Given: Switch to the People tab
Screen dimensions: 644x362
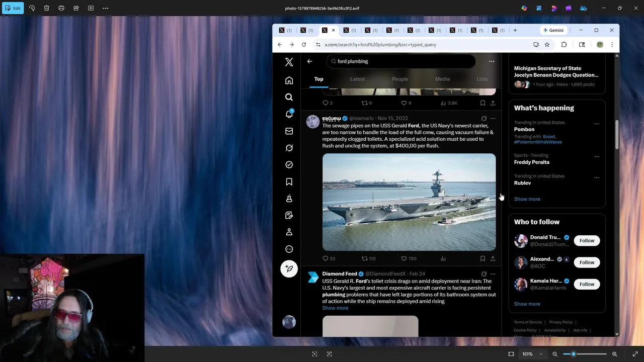Looking at the screenshot, I should (x=400, y=79).
